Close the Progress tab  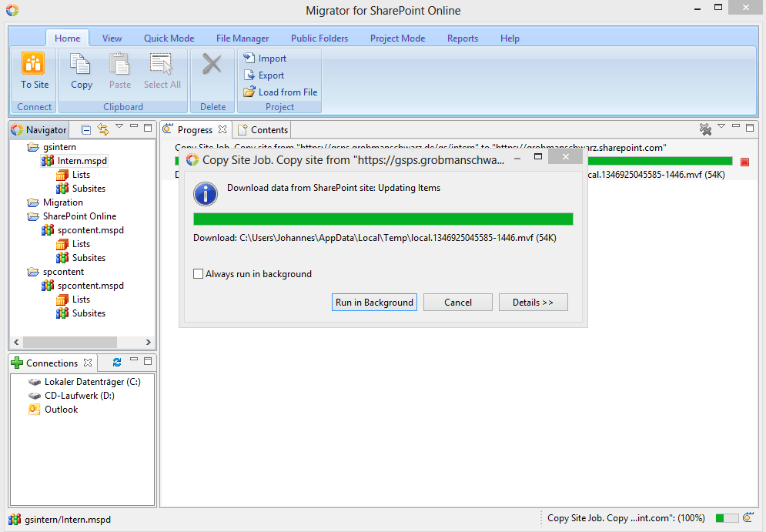(x=222, y=129)
